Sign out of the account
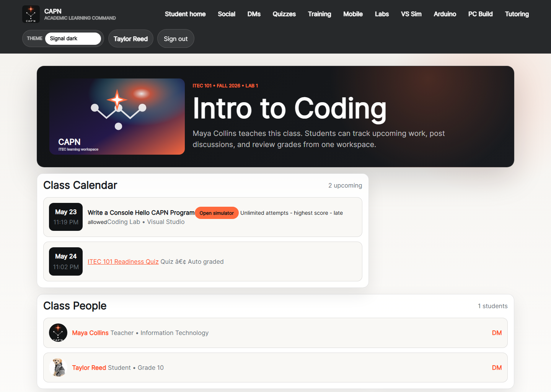The height and width of the screenshot is (392, 551). 176,39
